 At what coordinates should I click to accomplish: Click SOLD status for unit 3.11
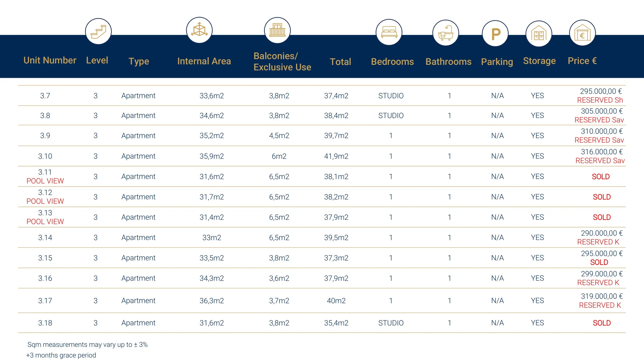(601, 177)
